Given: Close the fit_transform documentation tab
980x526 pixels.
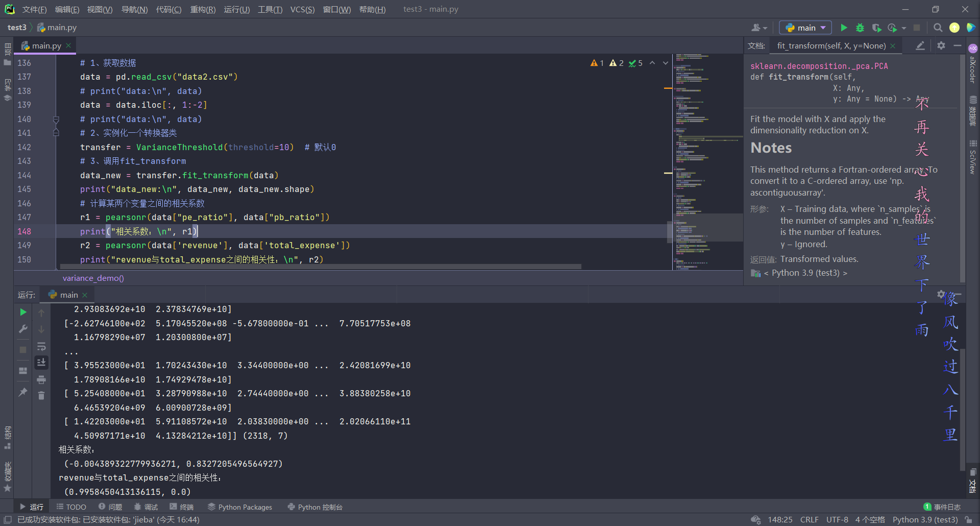Looking at the screenshot, I should (893, 45).
